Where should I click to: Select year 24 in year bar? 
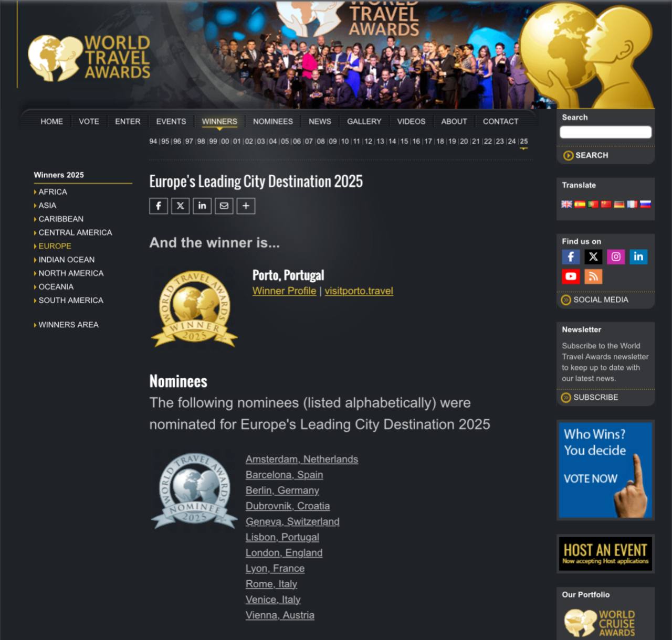point(511,142)
